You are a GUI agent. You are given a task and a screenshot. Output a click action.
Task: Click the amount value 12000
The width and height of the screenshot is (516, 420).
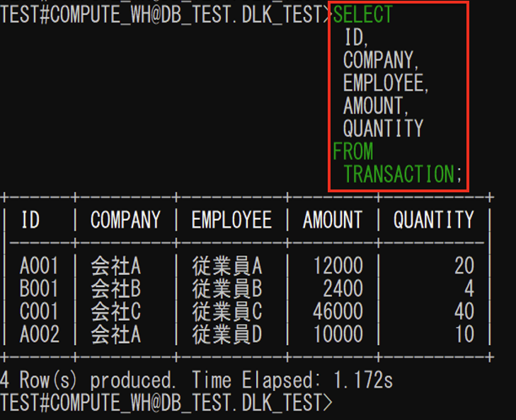[x=338, y=266]
